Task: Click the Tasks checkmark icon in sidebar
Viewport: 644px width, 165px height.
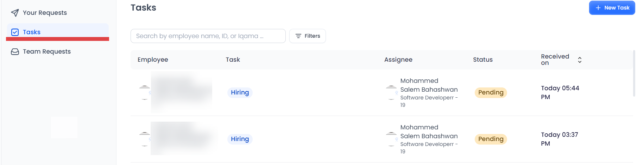Action: tap(15, 32)
